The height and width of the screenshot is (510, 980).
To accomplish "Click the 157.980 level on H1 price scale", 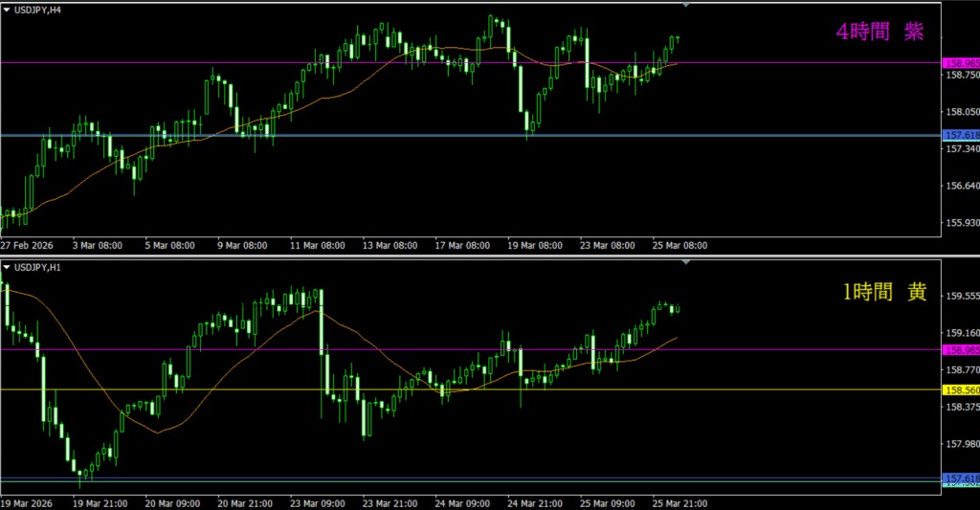I will coord(961,444).
